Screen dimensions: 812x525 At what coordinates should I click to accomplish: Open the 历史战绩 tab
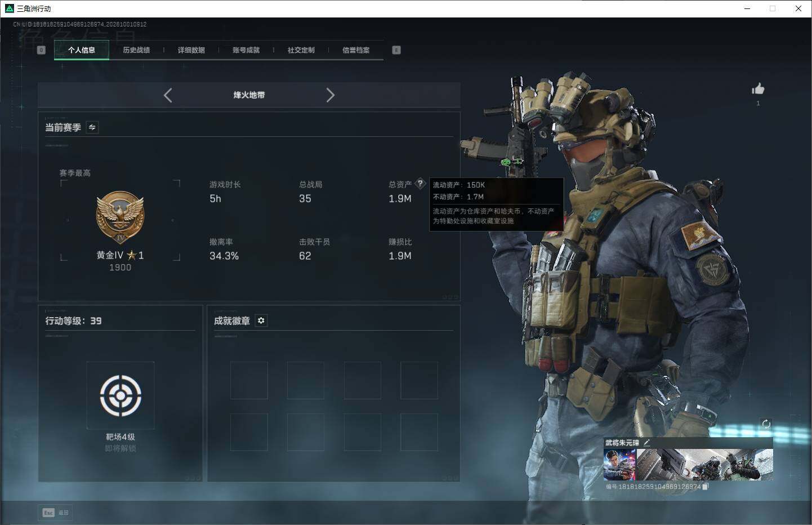pos(136,50)
